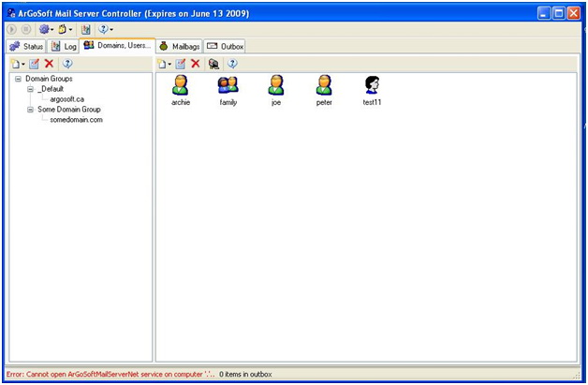
Task: Select the argosoft.ca domain
Action: (x=67, y=99)
